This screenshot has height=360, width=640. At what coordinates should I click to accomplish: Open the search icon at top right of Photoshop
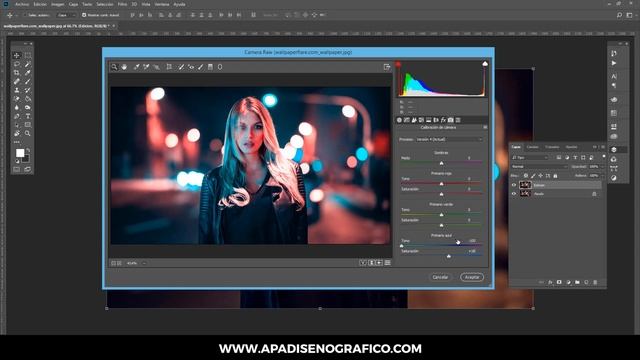[619, 15]
